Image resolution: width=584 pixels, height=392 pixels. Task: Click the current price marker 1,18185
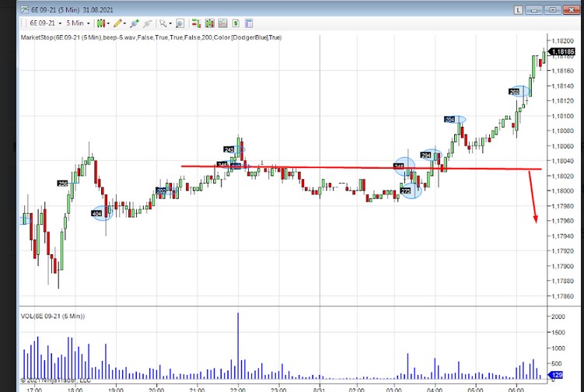[x=563, y=51]
